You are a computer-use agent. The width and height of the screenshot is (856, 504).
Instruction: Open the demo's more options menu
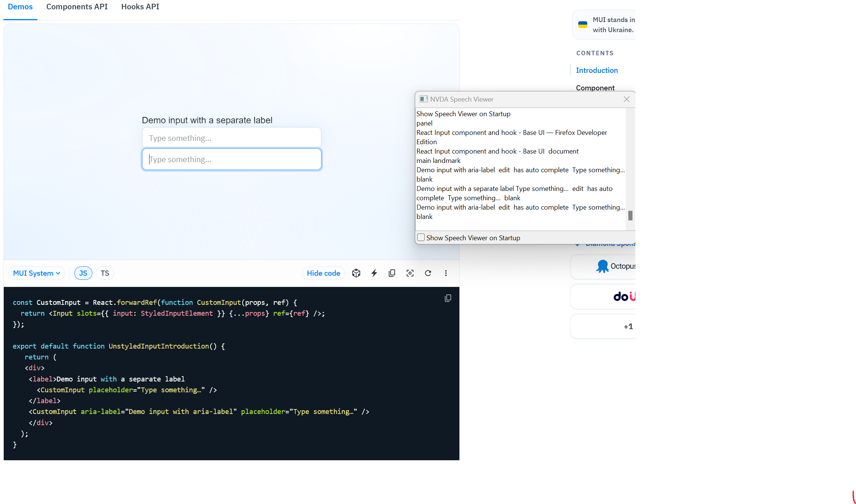coord(446,273)
